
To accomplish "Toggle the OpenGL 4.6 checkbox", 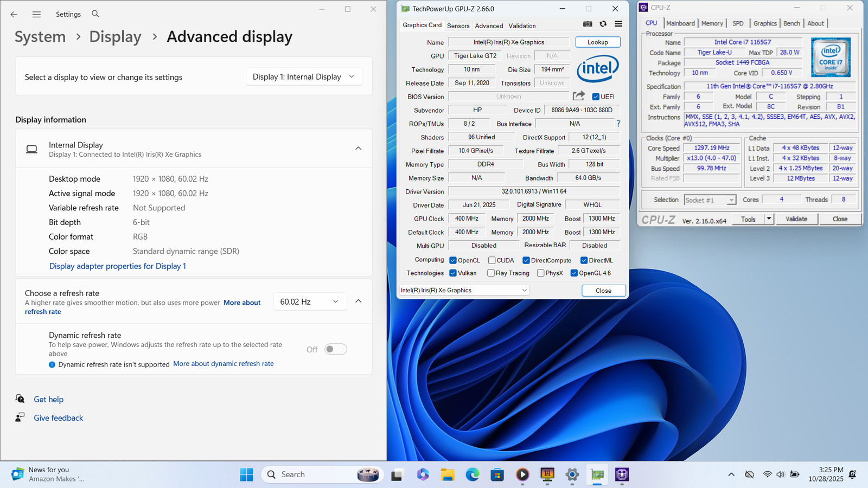I will pyautogui.click(x=574, y=273).
